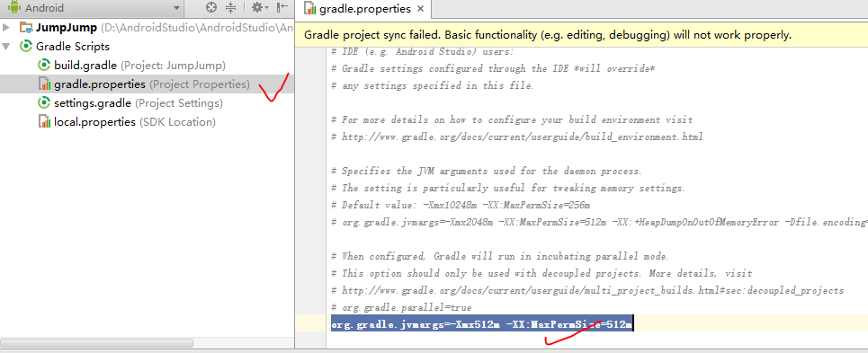Image resolution: width=868 pixels, height=353 pixels.
Task: Click the Gradle Scripts icon
Action: 26,47
